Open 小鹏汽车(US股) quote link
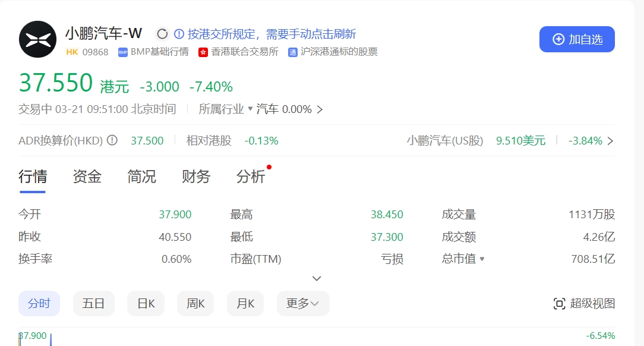Viewport: 644px width, 346px height. 445,140
